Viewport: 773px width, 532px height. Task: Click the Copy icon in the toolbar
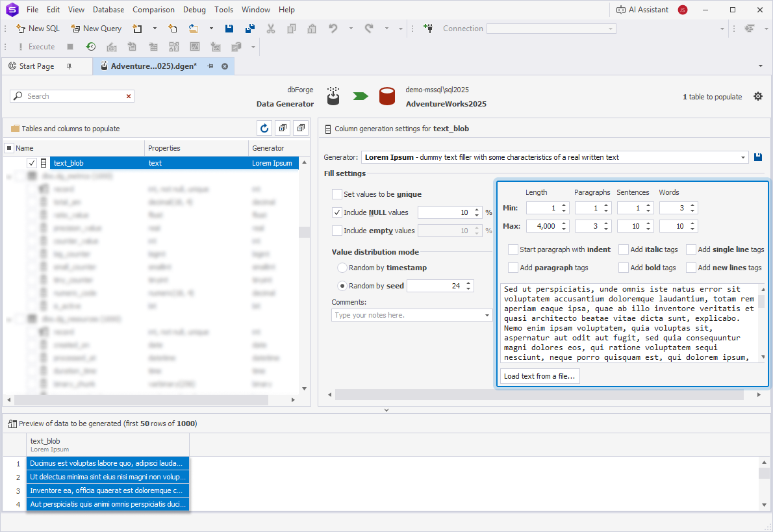click(292, 29)
